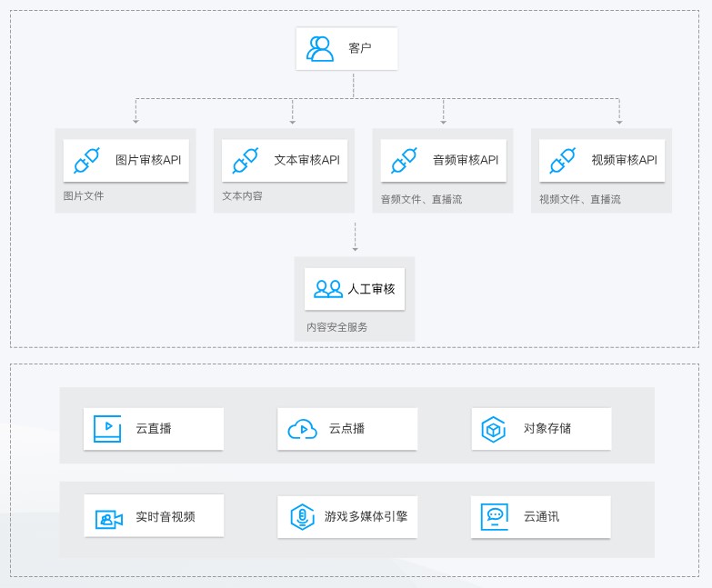Click the plug icon beside 文本审核API
The height and width of the screenshot is (588, 712).
pos(246,160)
